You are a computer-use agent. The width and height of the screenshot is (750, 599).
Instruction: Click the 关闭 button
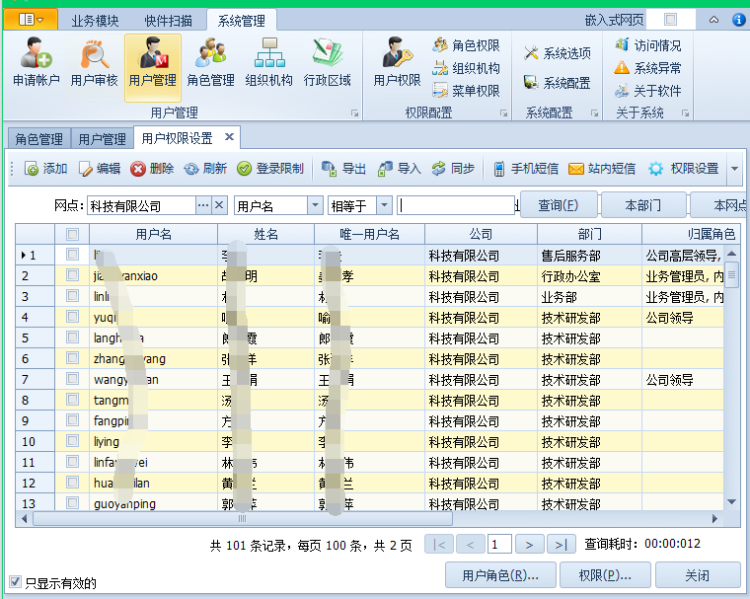click(x=697, y=575)
